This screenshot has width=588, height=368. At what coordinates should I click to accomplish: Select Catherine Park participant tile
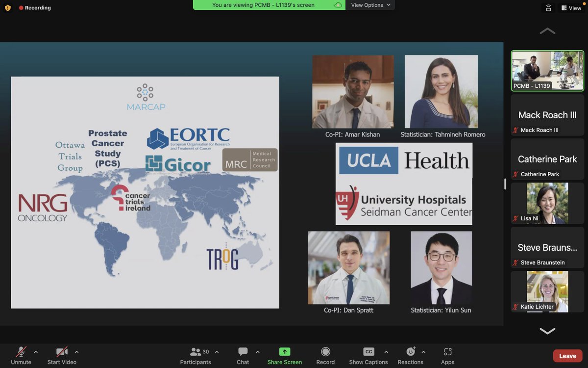[x=547, y=159]
